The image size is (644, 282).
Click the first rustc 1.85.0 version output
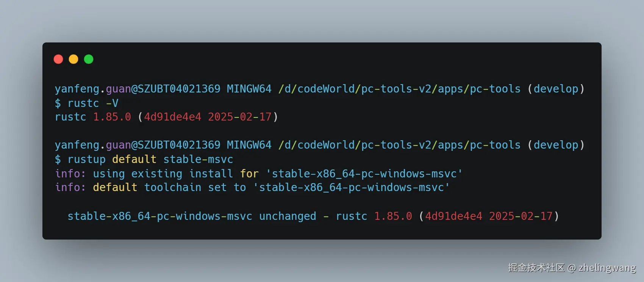(93, 117)
